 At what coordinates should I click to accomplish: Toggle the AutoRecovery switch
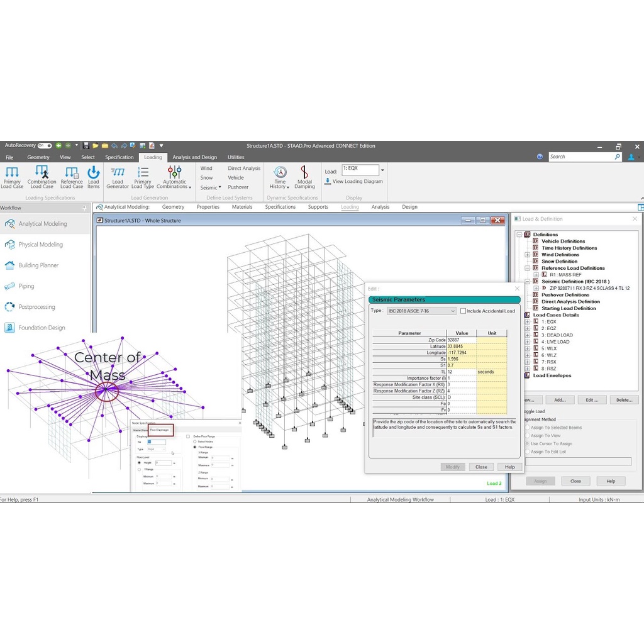click(x=45, y=145)
